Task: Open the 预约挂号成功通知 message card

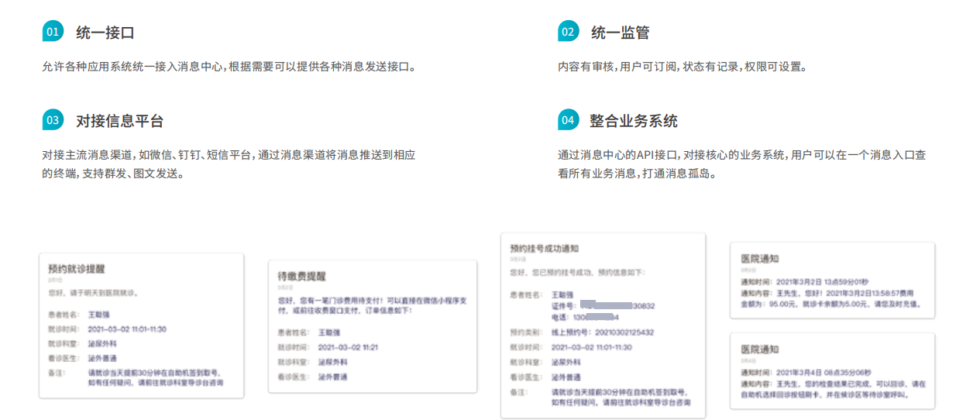Action: click(603, 325)
